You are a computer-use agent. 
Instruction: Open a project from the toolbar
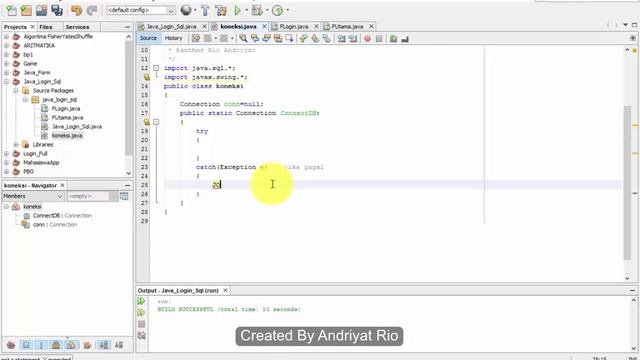coord(41,10)
